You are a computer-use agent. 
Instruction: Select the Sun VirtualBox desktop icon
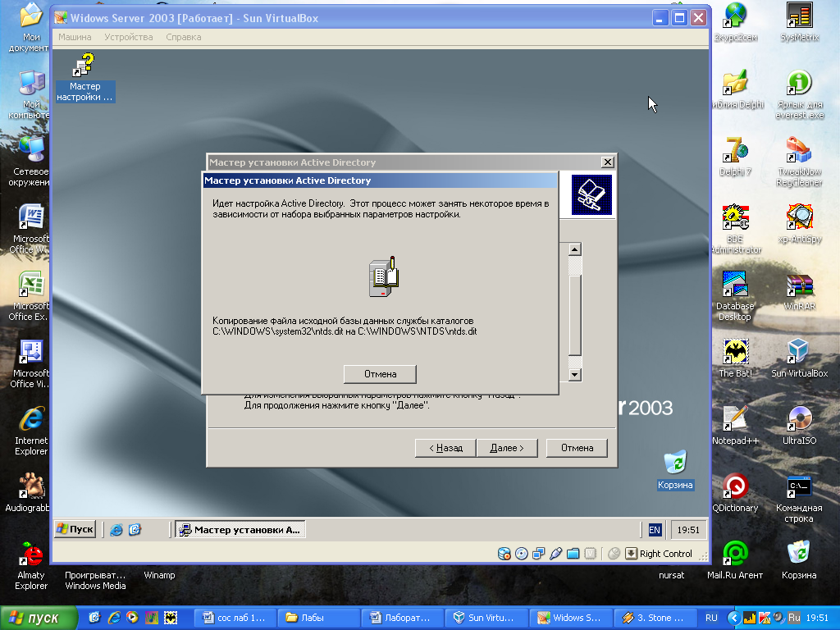[799, 358]
